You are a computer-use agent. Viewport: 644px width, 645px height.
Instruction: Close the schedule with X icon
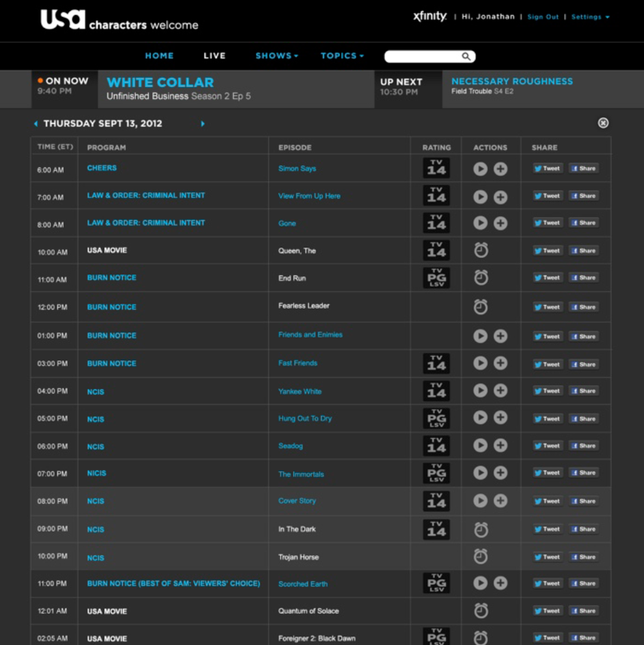click(603, 123)
